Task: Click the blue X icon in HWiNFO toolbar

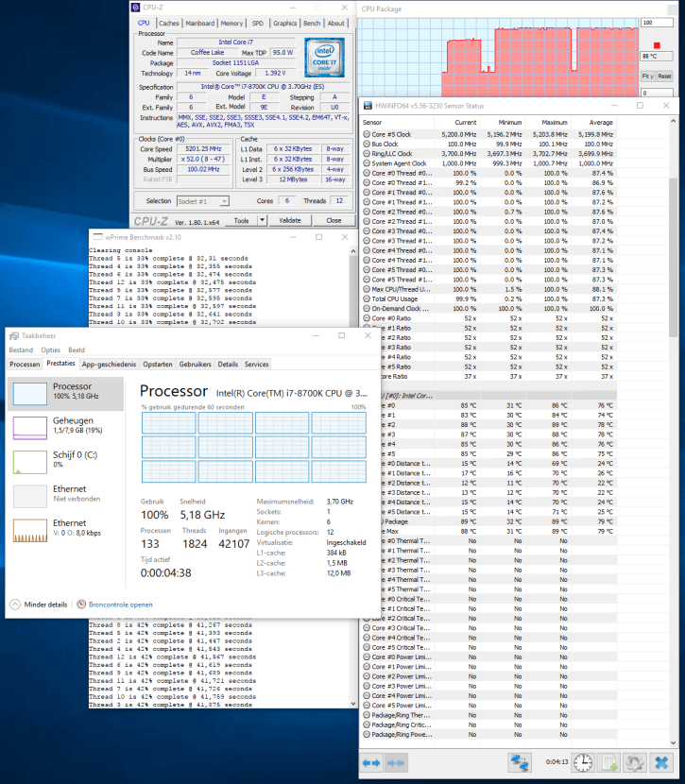Action: pyautogui.click(x=661, y=763)
